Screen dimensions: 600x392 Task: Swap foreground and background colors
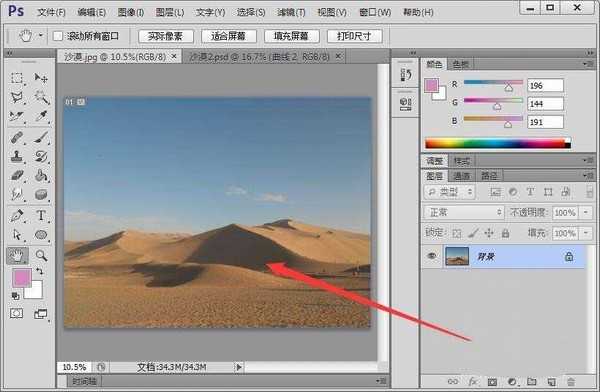pyautogui.click(x=39, y=271)
